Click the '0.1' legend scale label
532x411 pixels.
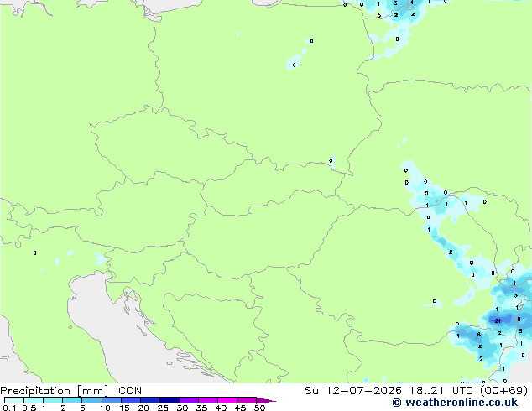(x=9, y=408)
